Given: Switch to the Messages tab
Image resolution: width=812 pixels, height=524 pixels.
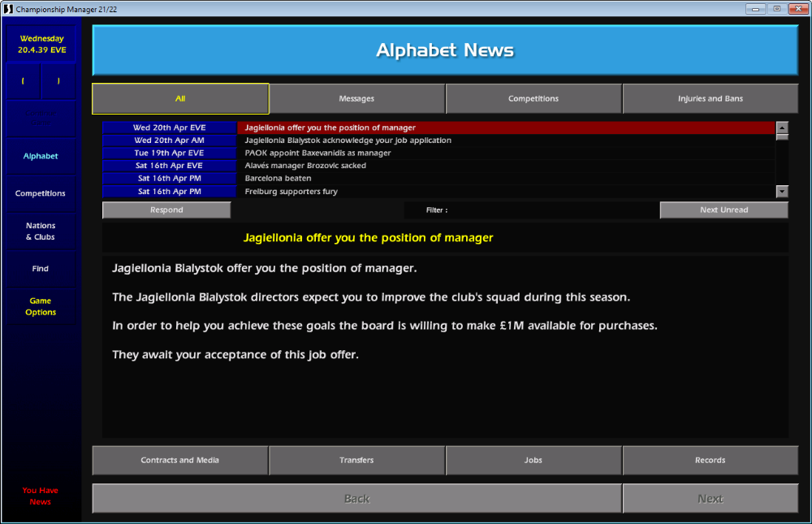Looking at the screenshot, I should (356, 98).
